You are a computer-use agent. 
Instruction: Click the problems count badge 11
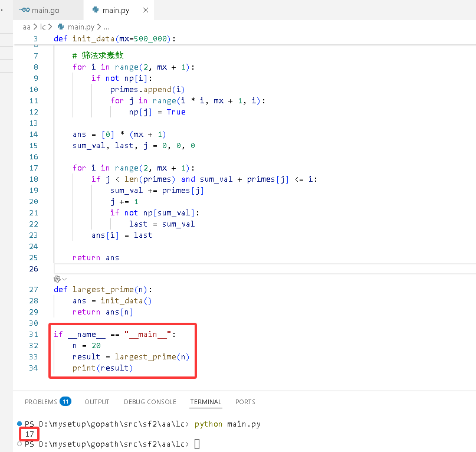pyautogui.click(x=65, y=402)
